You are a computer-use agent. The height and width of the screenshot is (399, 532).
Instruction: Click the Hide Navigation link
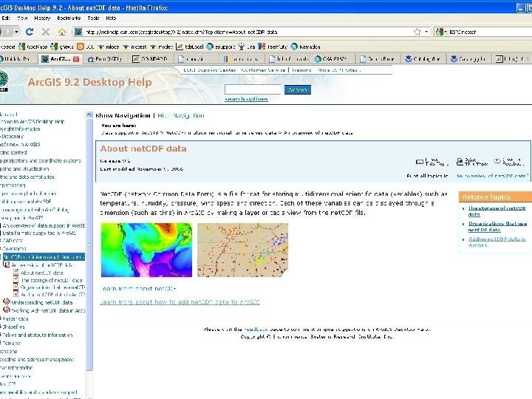tap(181, 115)
